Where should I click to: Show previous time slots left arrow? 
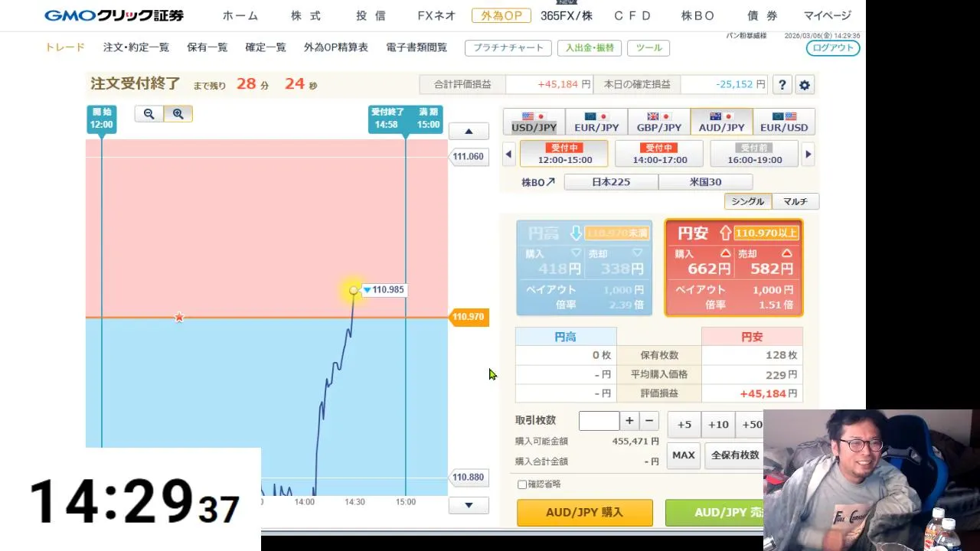tap(508, 154)
